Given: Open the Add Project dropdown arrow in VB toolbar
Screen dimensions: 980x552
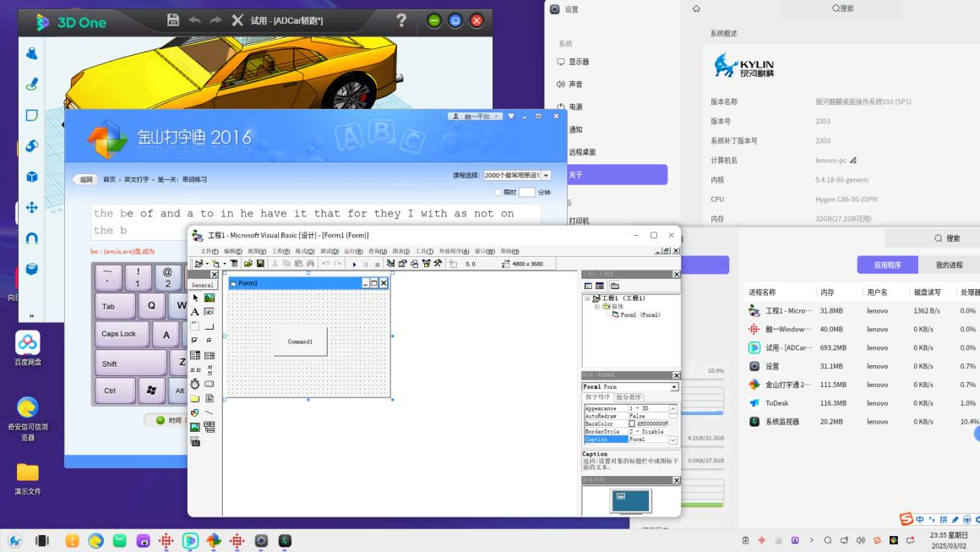Looking at the screenshot, I should 207,264.
